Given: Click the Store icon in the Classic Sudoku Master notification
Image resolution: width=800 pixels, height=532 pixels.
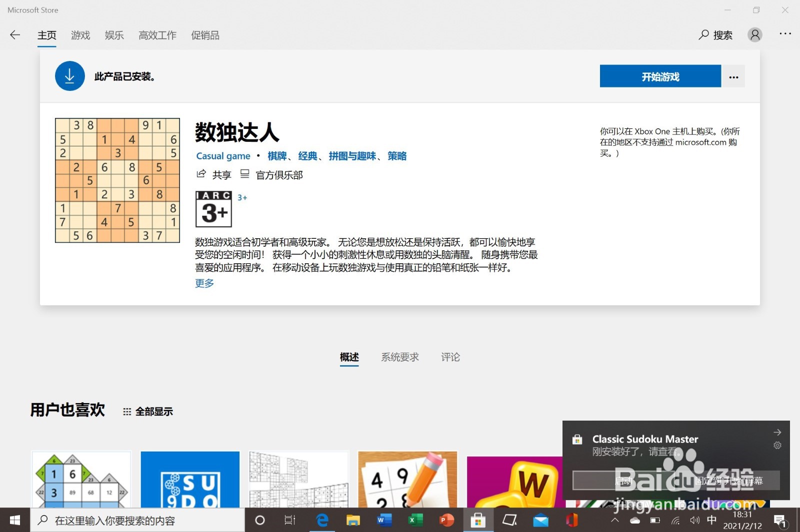Looking at the screenshot, I should (x=577, y=440).
